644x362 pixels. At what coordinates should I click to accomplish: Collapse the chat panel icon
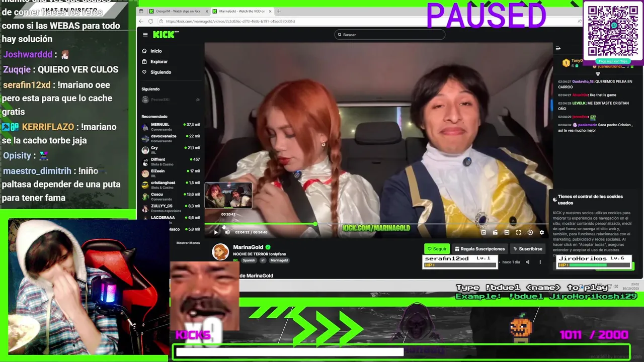pos(558,48)
